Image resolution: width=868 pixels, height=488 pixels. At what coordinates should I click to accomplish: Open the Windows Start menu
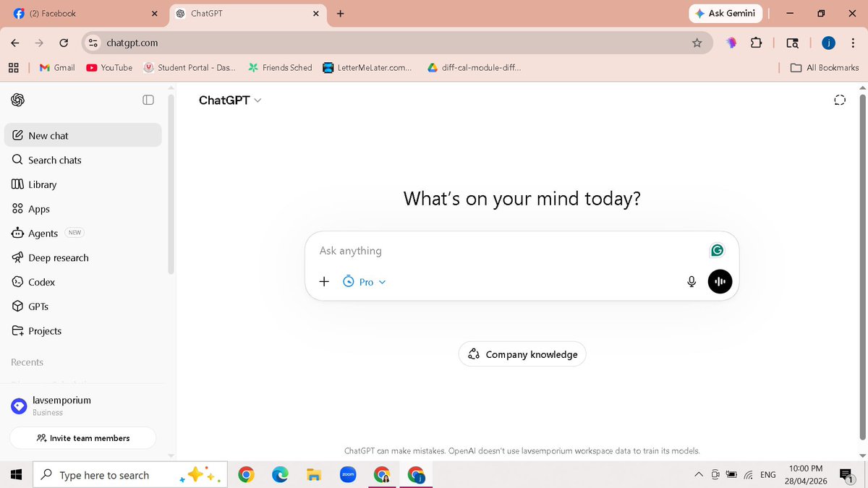point(16,475)
